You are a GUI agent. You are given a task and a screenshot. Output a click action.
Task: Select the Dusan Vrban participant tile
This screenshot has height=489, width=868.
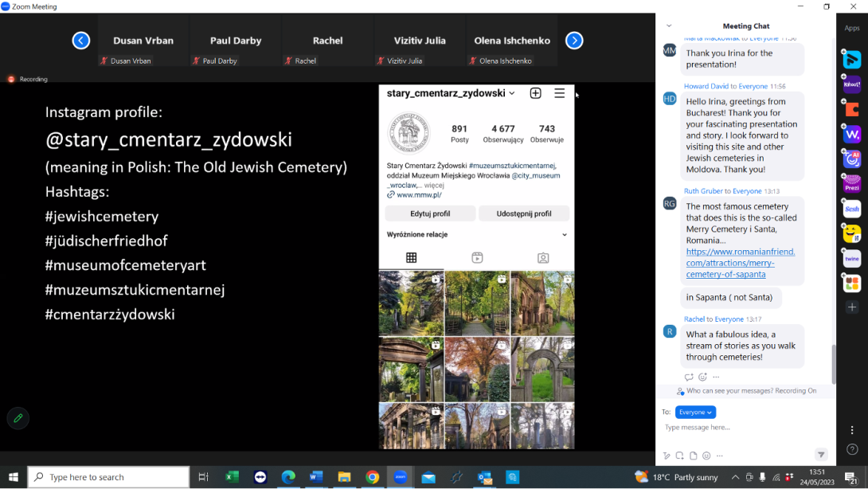pyautogui.click(x=143, y=41)
